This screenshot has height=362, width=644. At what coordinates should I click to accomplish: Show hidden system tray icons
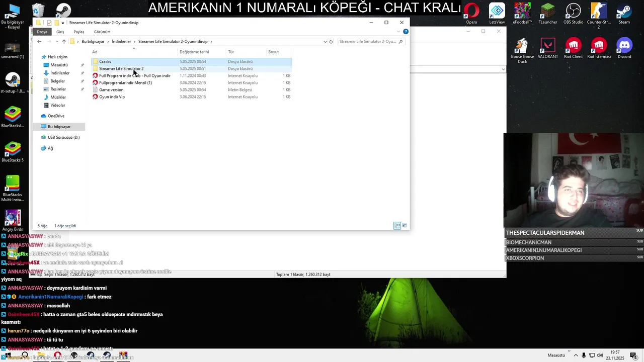[x=576, y=355]
